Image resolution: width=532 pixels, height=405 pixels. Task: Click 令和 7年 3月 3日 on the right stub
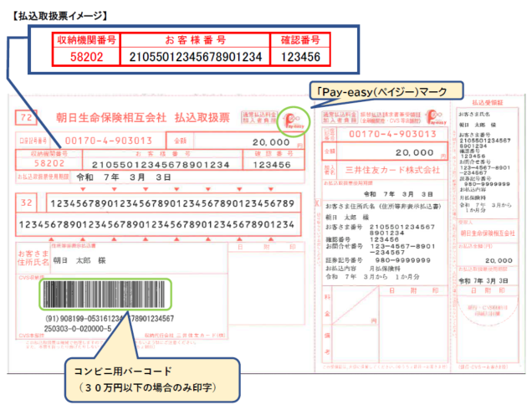tap(483, 281)
